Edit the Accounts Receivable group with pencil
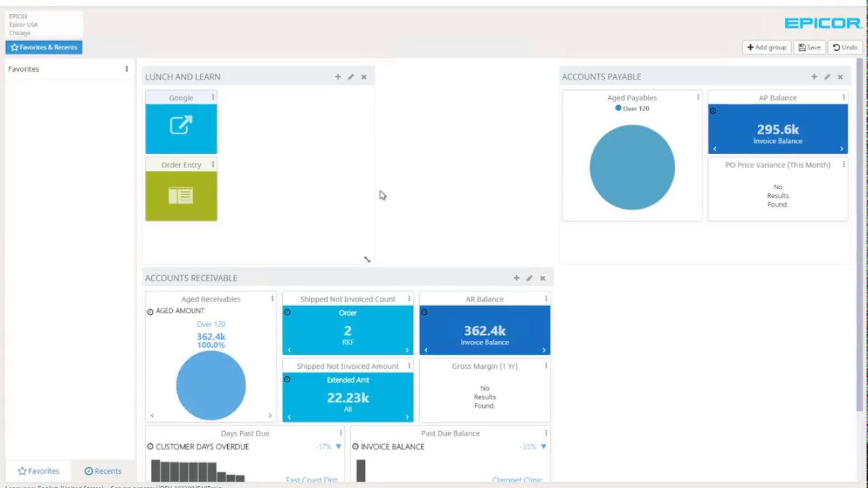This screenshot has height=488, width=868. [x=530, y=278]
